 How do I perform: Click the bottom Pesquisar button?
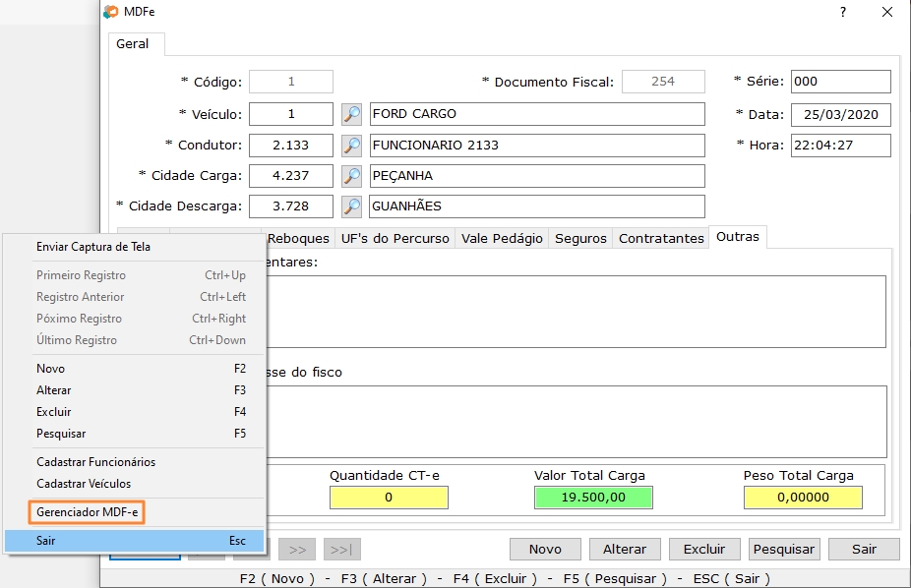pos(784,549)
